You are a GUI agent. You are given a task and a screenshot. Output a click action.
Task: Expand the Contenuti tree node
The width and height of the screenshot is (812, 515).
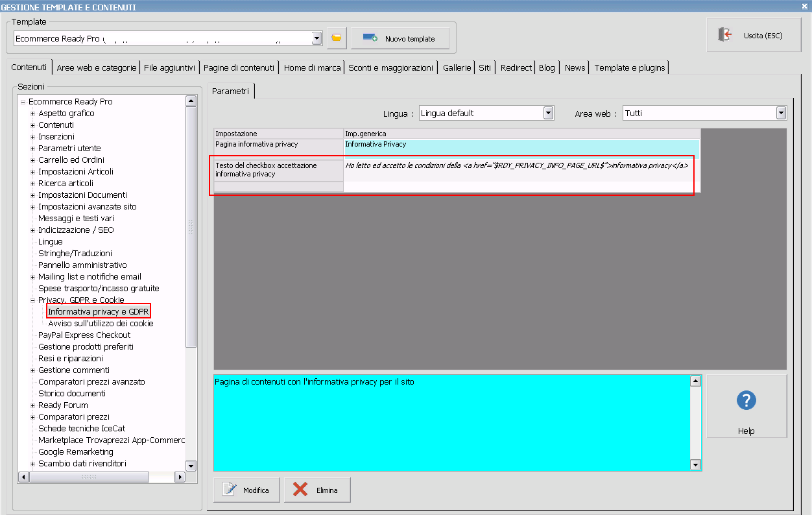click(x=32, y=125)
